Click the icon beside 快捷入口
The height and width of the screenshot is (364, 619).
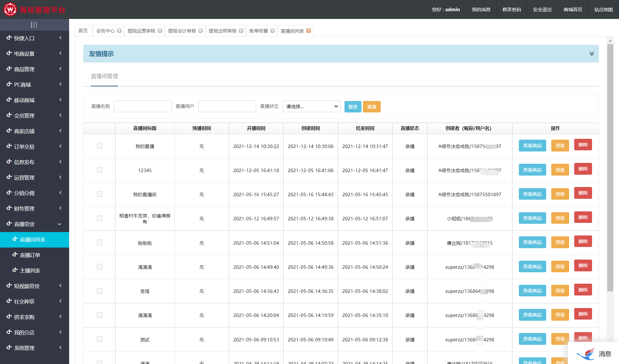click(x=9, y=38)
